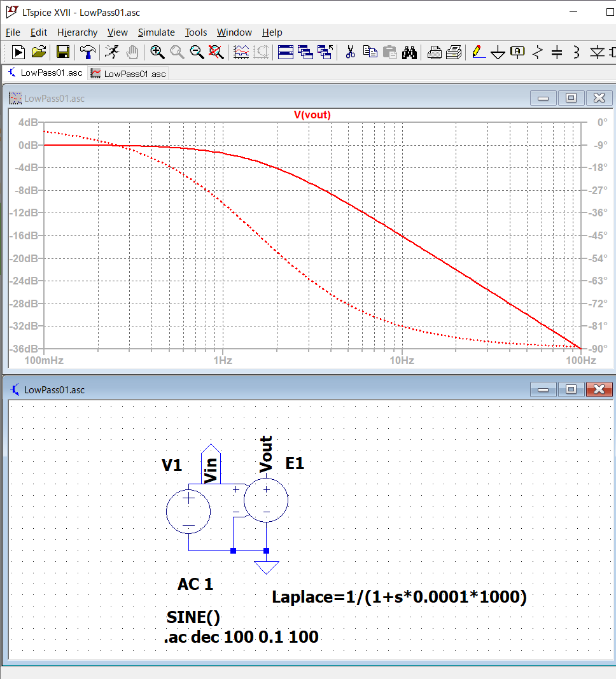The width and height of the screenshot is (616, 679).
Task: Click the Copy toolbar icon
Action: tap(370, 52)
